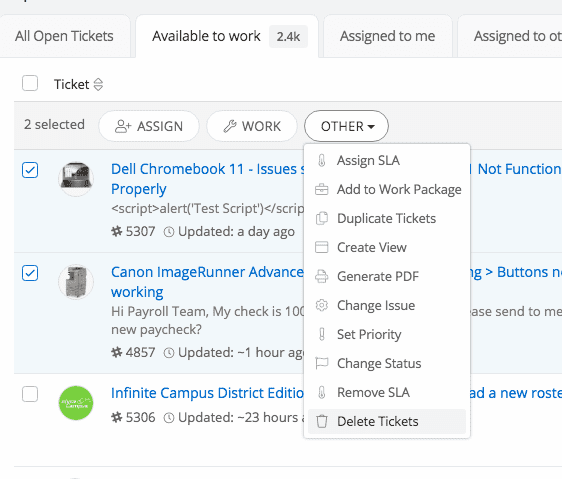The width and height of the screenshot is (562, 479).
Task: Click the gear icon for Change Issue
Action: click(322, 305)
